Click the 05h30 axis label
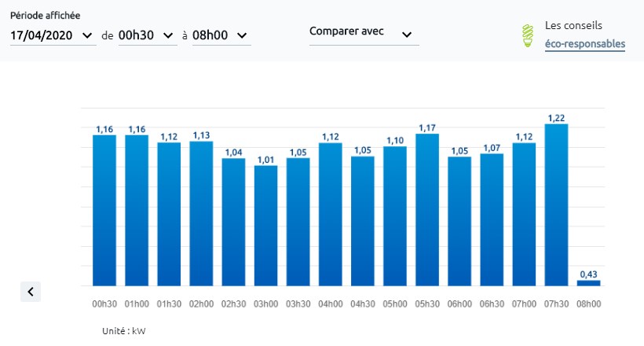644x346 pixels. click(427, 304)
